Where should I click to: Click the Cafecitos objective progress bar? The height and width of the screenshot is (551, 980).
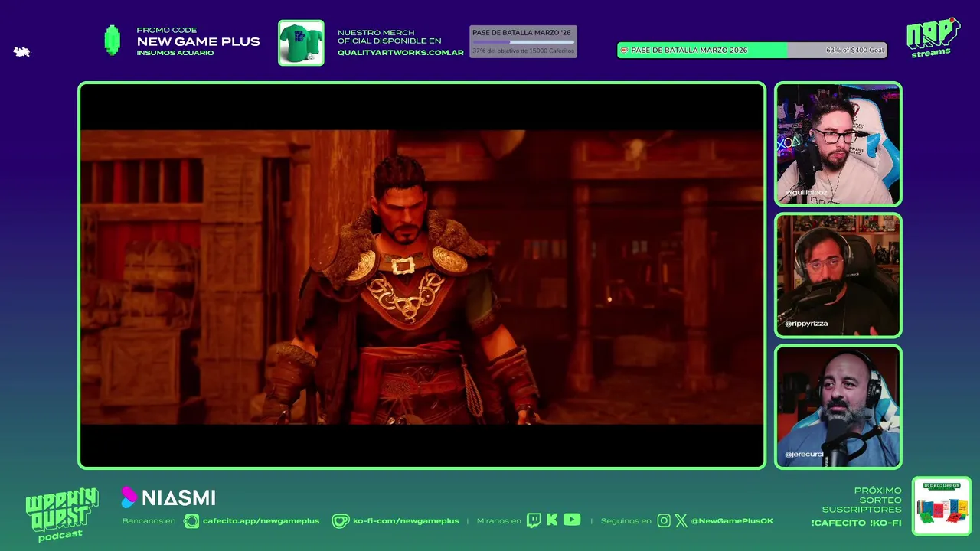point(523,42)
